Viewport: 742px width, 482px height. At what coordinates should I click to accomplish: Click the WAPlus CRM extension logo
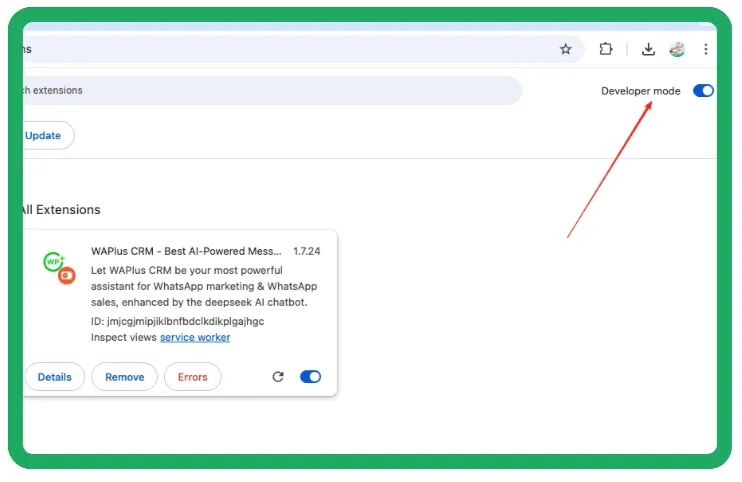click(x=59, y=267)
